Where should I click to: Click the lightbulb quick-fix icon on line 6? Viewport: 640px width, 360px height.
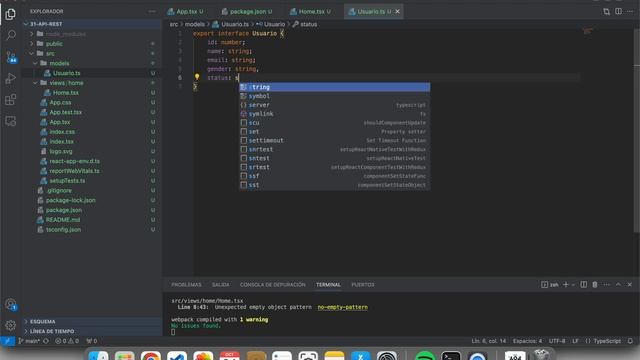coord(197,77)
